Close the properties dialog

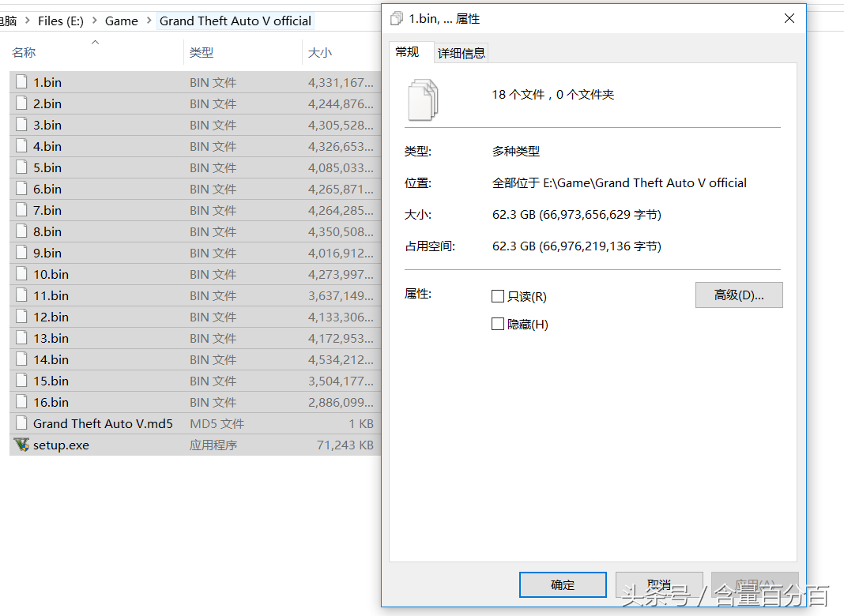[x=789, y=19]
